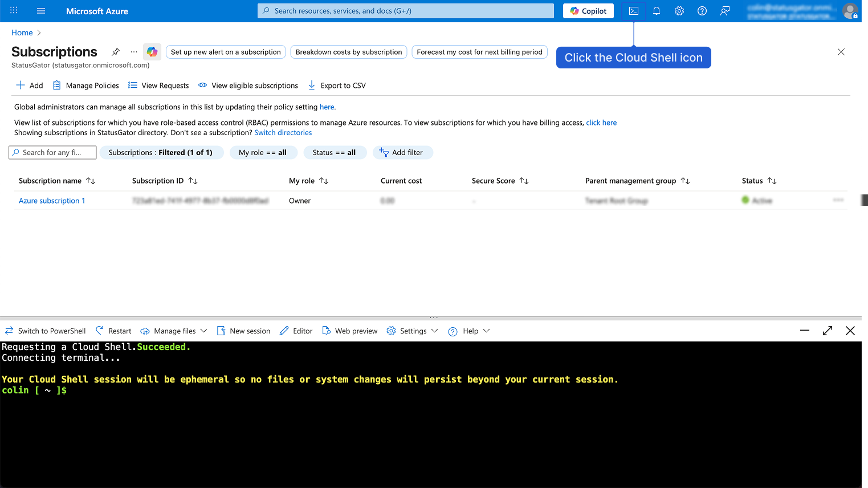The width and height of the screenshot is (868, 488).
Task: Sort by Status column
Action: [x=759, y=181]
